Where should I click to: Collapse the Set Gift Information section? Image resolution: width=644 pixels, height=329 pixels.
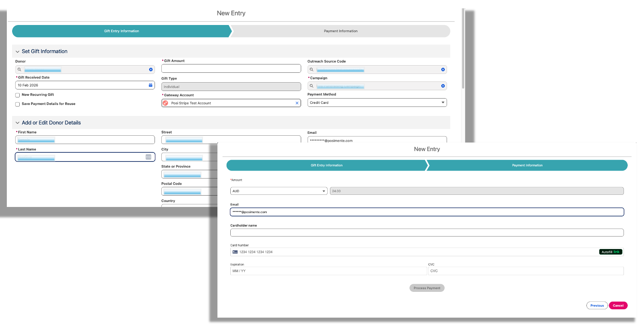(17, 52)
